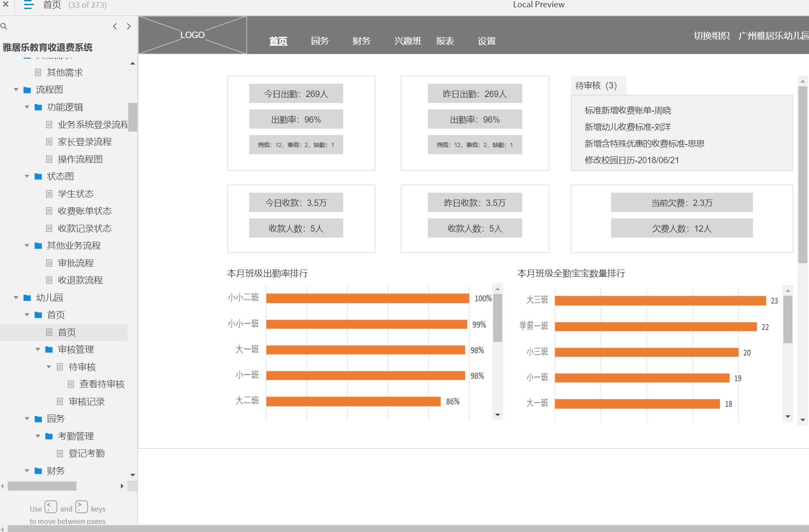Open 收退款流程 page

coord(80,280)
